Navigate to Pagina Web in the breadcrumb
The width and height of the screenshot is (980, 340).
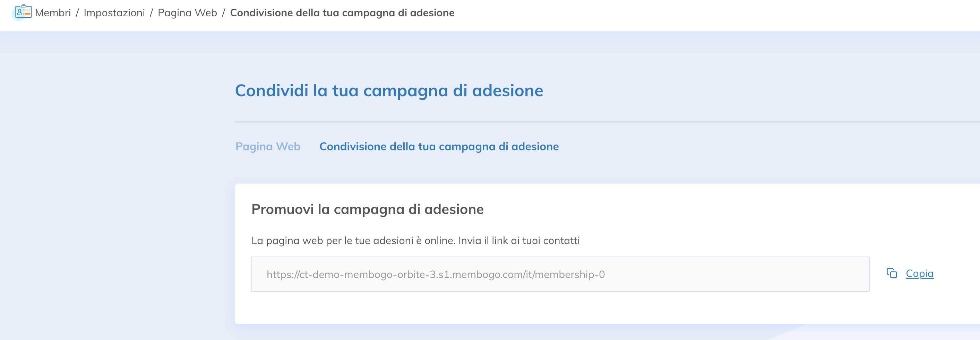[x=187, y=13]
